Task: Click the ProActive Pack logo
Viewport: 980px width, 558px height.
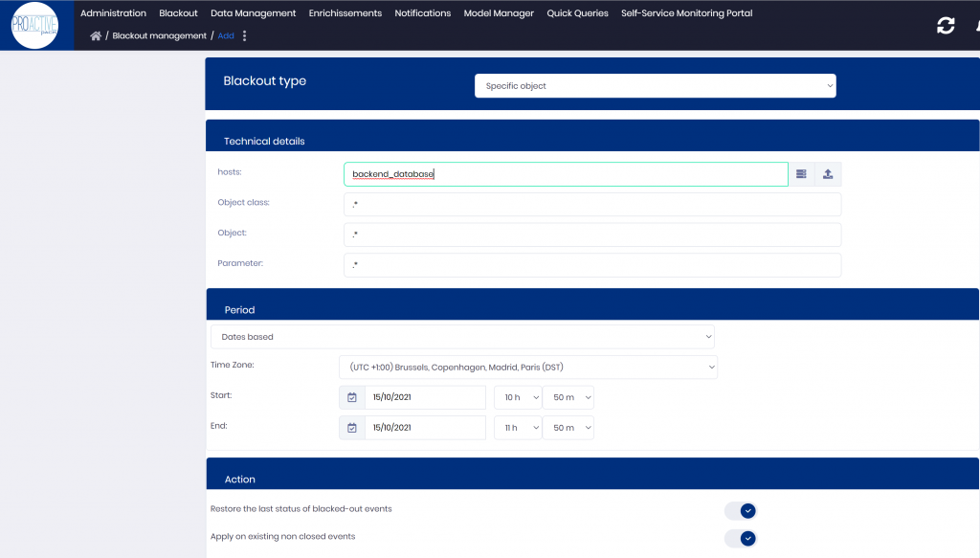Action: click(x=35, y=25)
